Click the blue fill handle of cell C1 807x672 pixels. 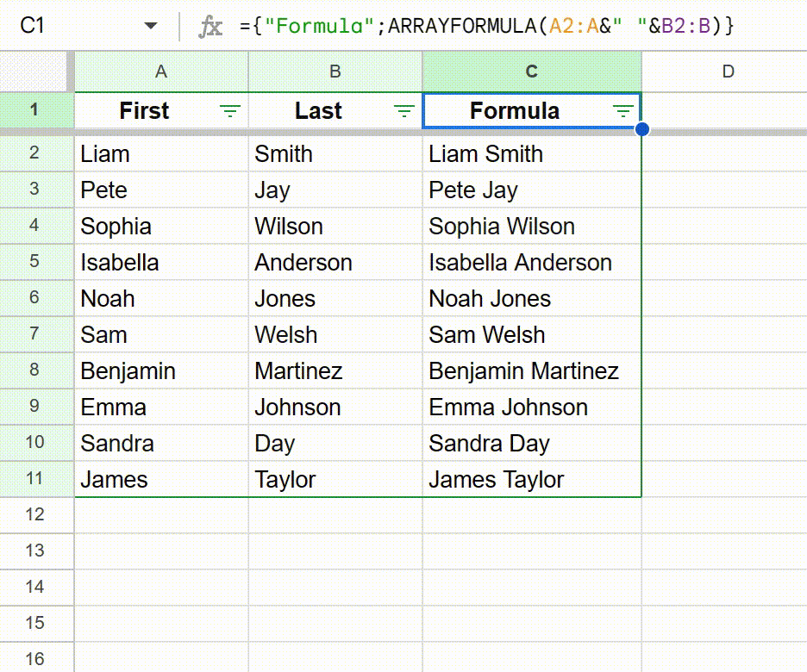point(641,129)
